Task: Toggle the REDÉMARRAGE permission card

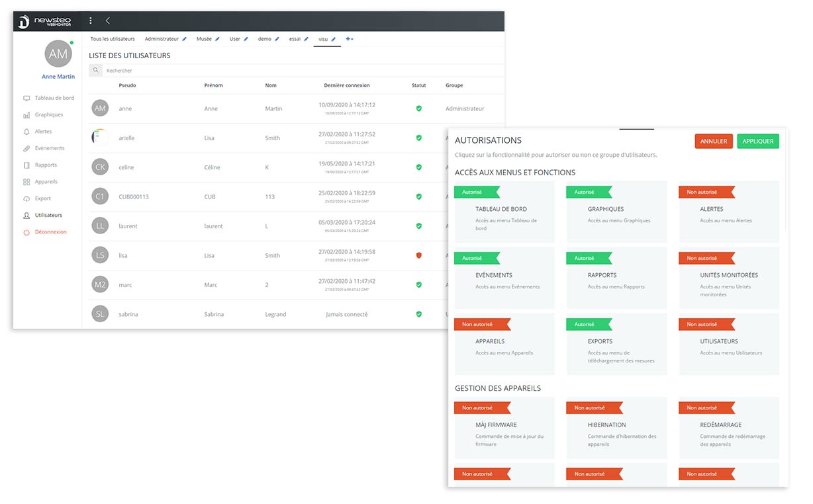Action: [x=729, y=428]
